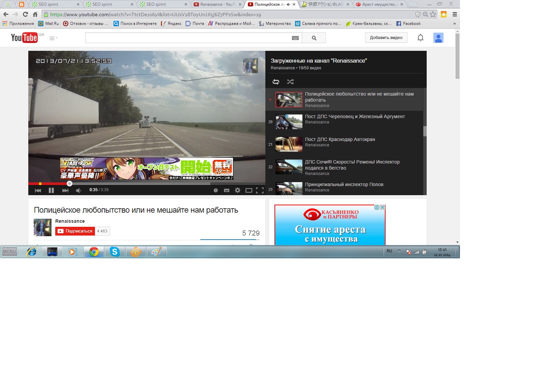Go to the previous video in the playlist
557x392 pixels.
(38, 190)
